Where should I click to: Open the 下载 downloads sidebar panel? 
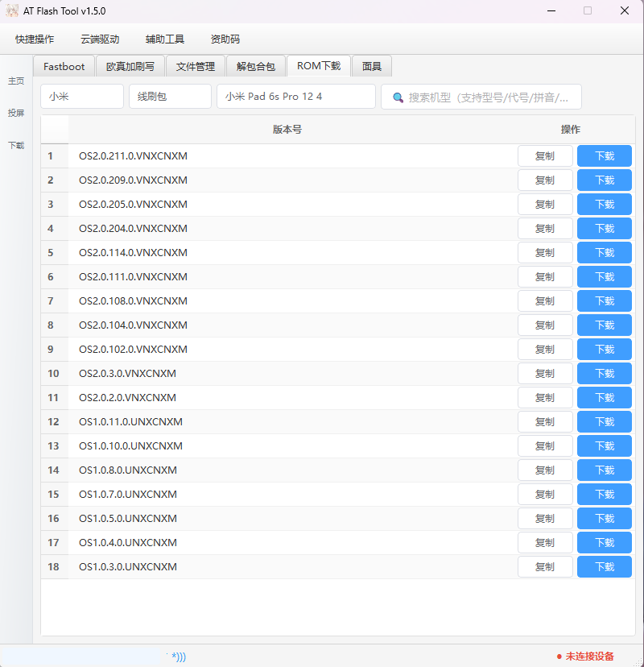[15, 145]
